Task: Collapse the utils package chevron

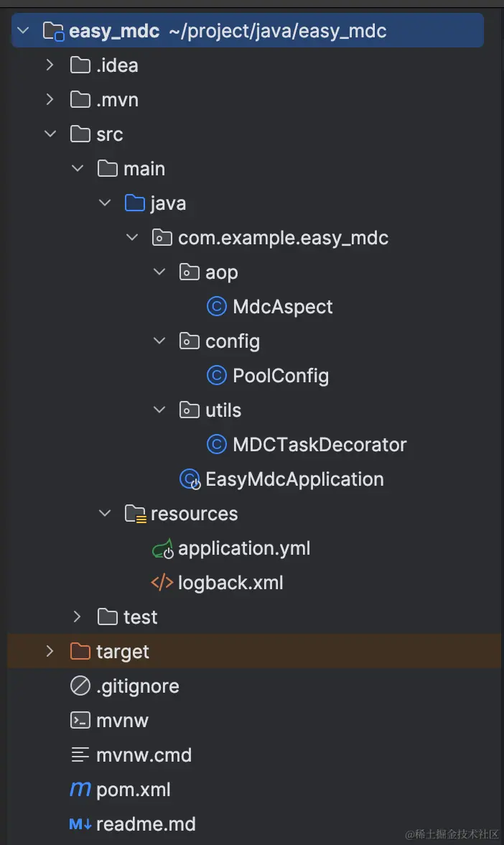Action: point(159,410)
